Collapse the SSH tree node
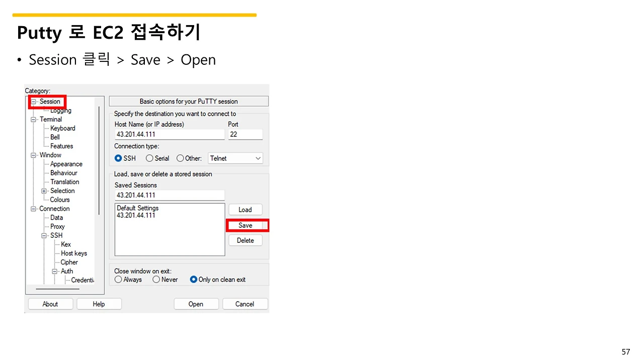The image size is (644, 362). click(x=44, y=236)
